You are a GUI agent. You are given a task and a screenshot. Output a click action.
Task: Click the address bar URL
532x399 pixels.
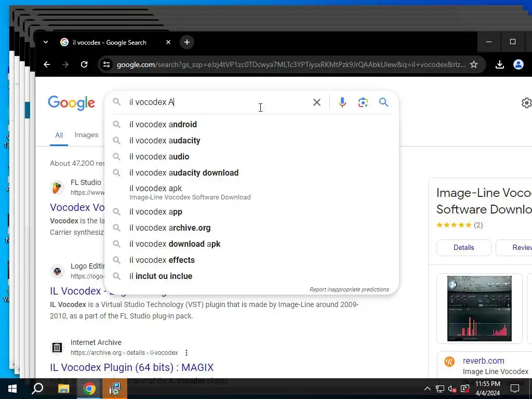291,64
